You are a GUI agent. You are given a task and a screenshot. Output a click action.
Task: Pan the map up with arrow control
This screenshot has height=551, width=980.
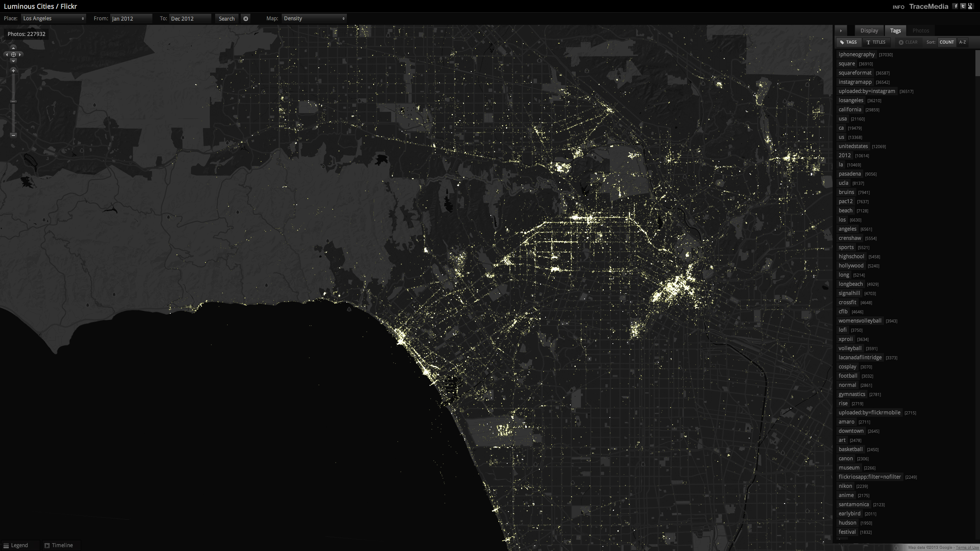[13, 48]
